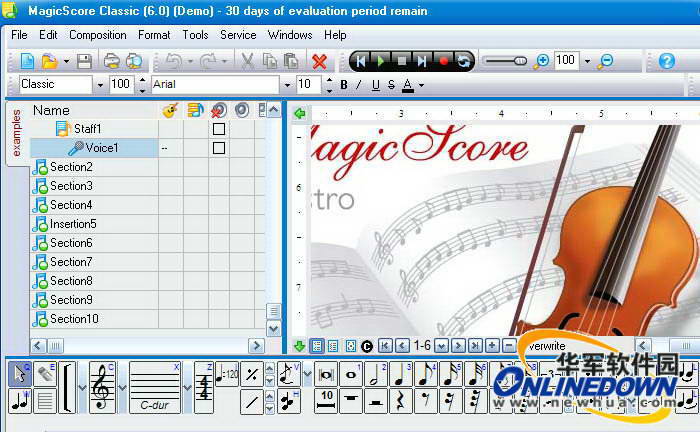Expand the open file dropdown arrow
The width and height of the screenshot is (700, 432).
(66, 61)
